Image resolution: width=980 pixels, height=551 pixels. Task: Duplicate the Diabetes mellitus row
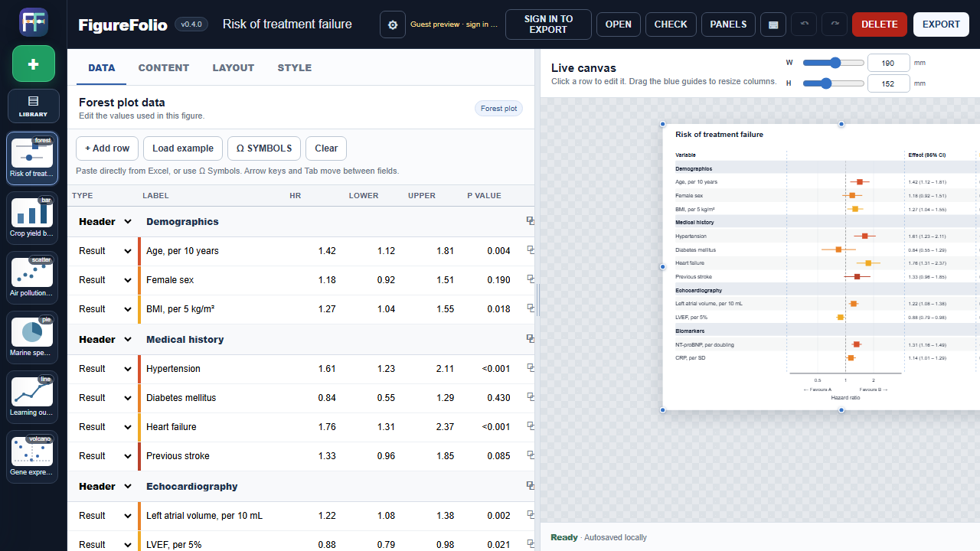pos(530,397)
